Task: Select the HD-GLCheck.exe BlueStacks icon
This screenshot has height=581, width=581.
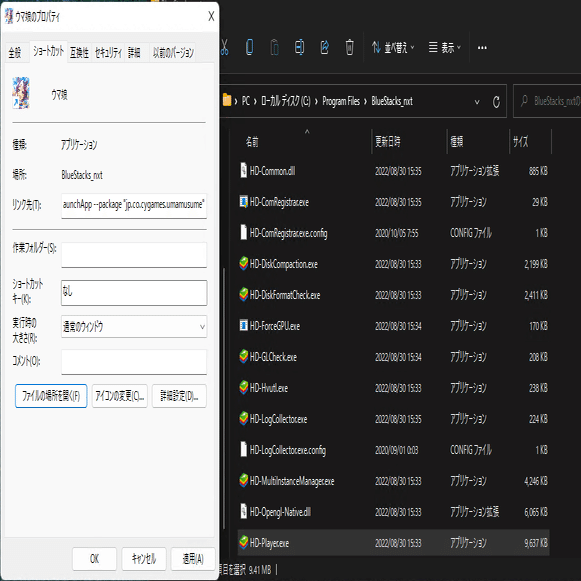Action: pyautogui.click(x=243, y=356)
